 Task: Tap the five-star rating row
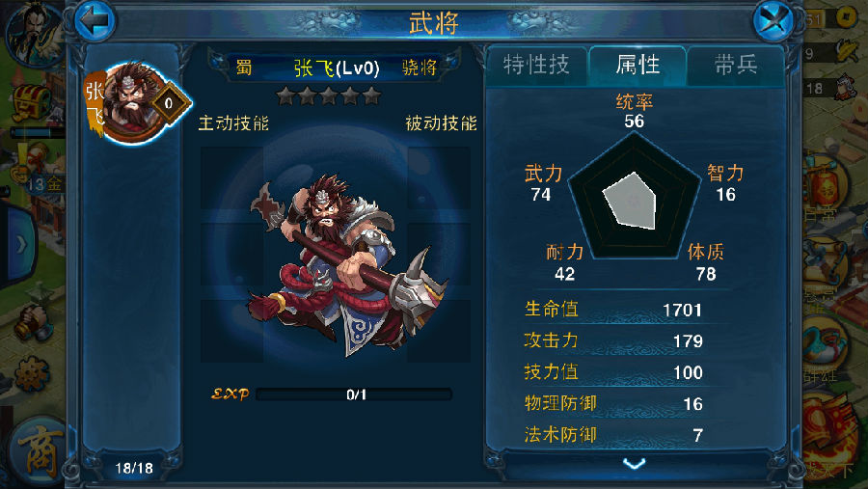[x=329, y=95]
